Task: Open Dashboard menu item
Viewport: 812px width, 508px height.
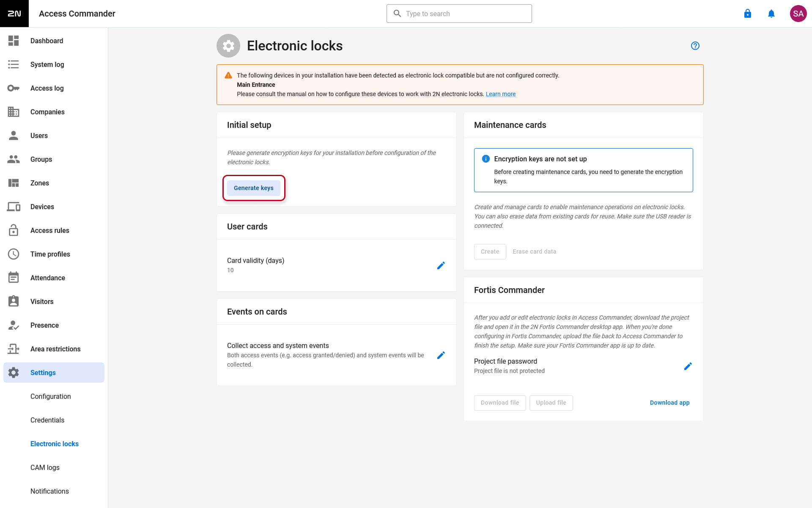Action: (54, 41)
